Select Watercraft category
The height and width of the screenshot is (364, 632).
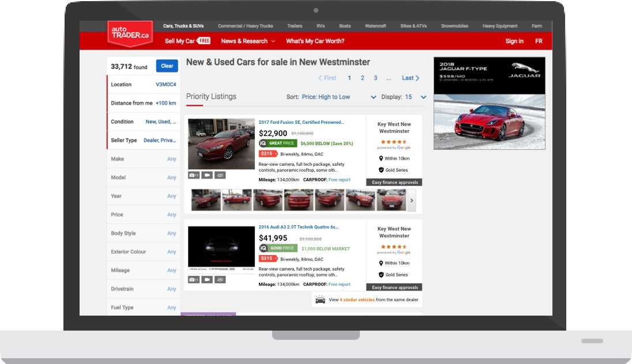pyautogui.click(x=375, y=26)
